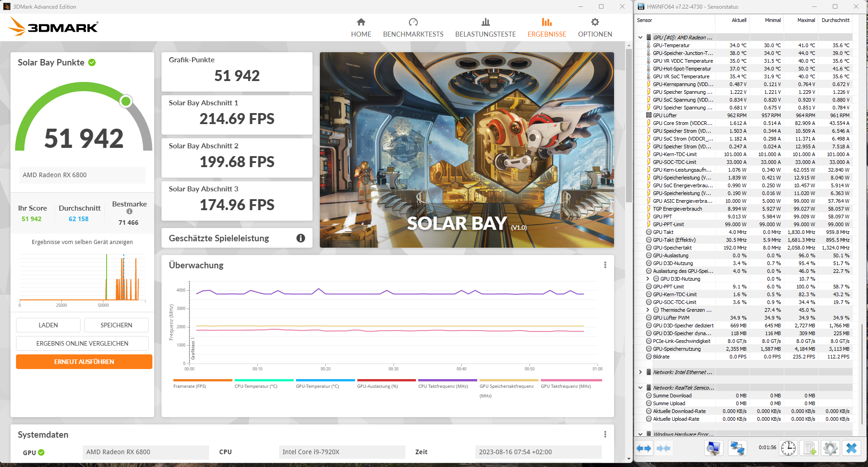Open the BENCHMARKTESTS tab
The image size is (868, 467).
413,27
